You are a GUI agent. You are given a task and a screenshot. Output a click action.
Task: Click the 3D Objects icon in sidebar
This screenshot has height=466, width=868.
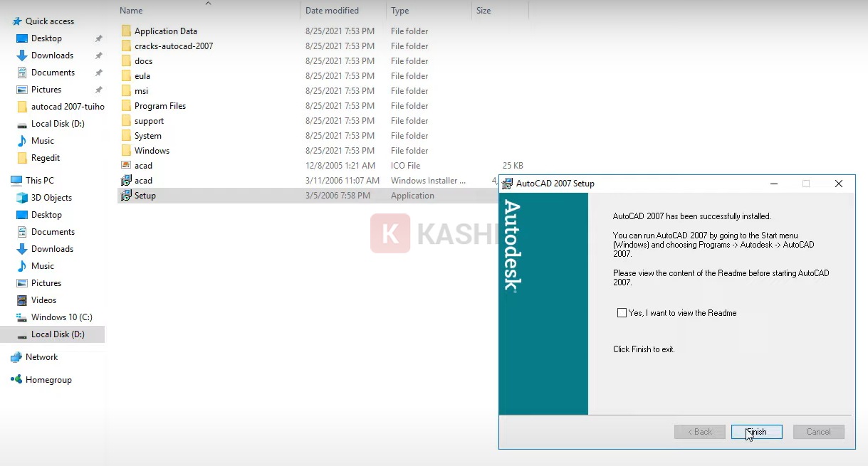click(21, 198)
